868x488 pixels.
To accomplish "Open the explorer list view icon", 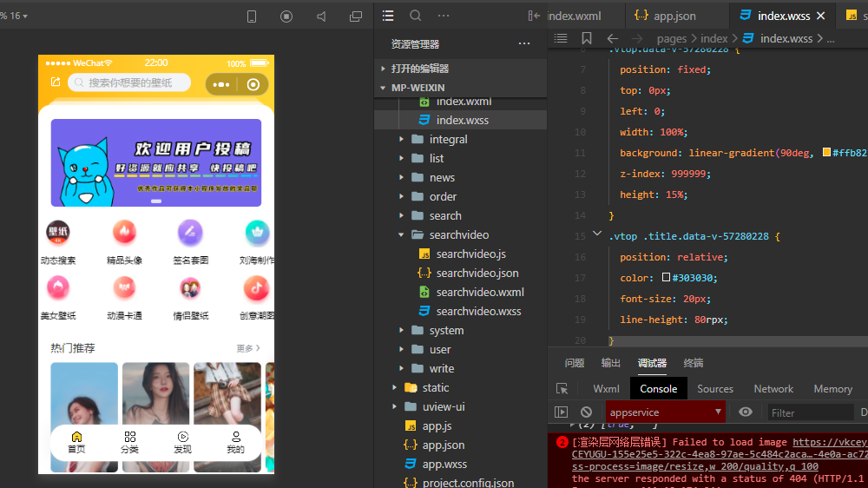I will click(388, 16).
